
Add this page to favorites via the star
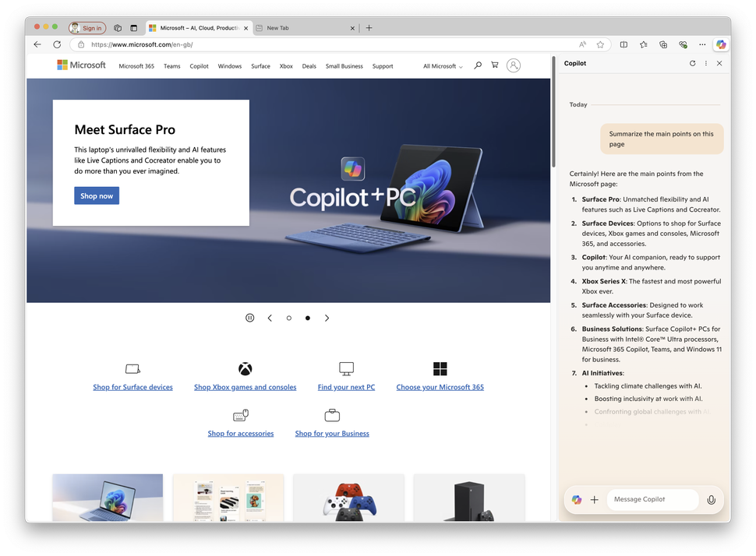pos(600,44)
